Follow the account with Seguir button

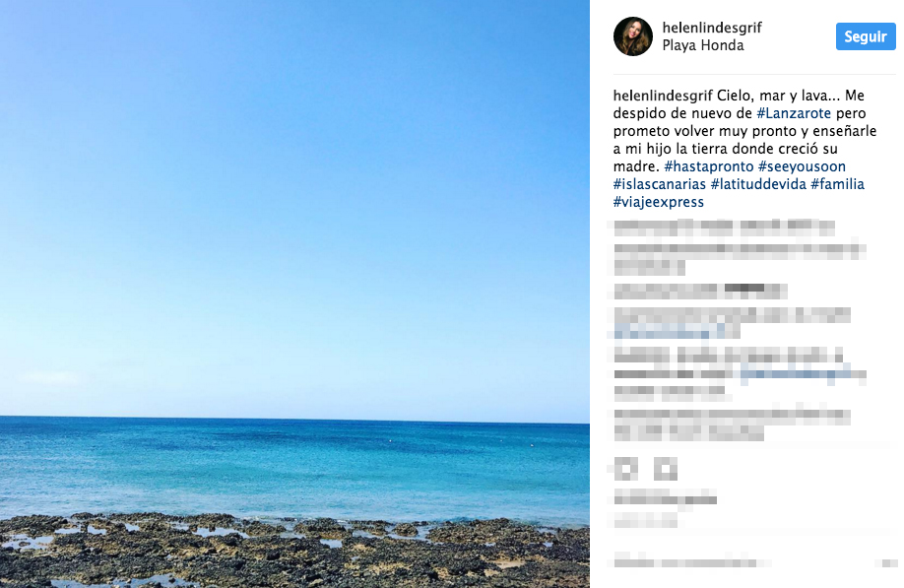pyautogui.click(x=866, y=36)
